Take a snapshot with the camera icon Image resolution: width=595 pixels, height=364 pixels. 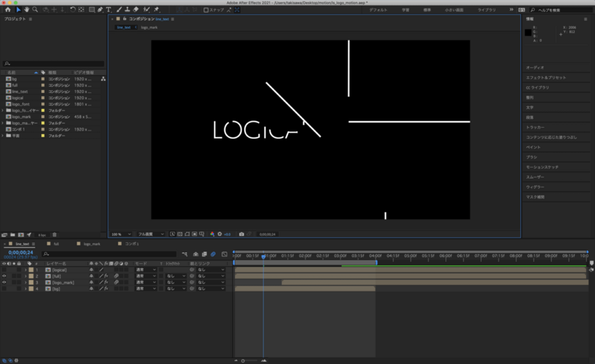pos(242,234)
